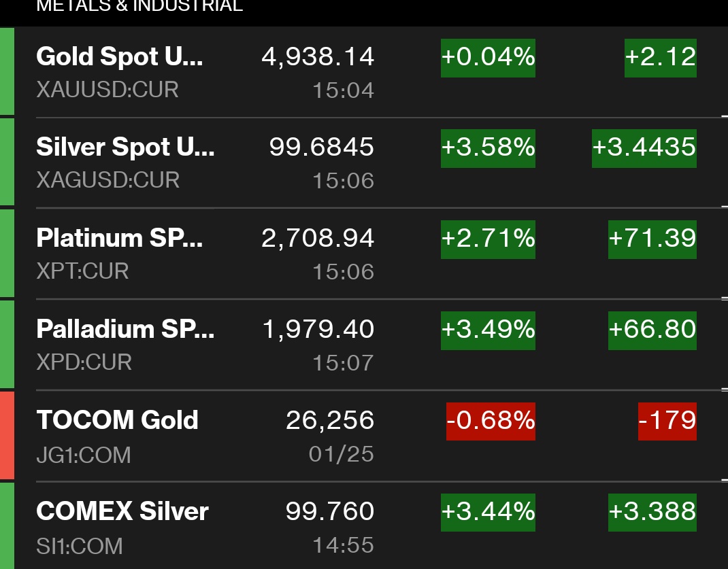Click the +66.80 net change badge

coord(652,330)
